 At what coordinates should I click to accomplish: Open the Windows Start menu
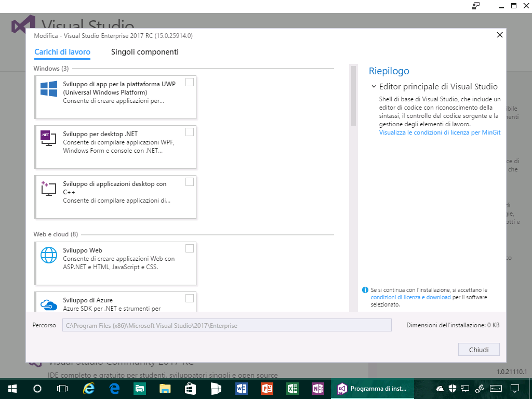12,389
